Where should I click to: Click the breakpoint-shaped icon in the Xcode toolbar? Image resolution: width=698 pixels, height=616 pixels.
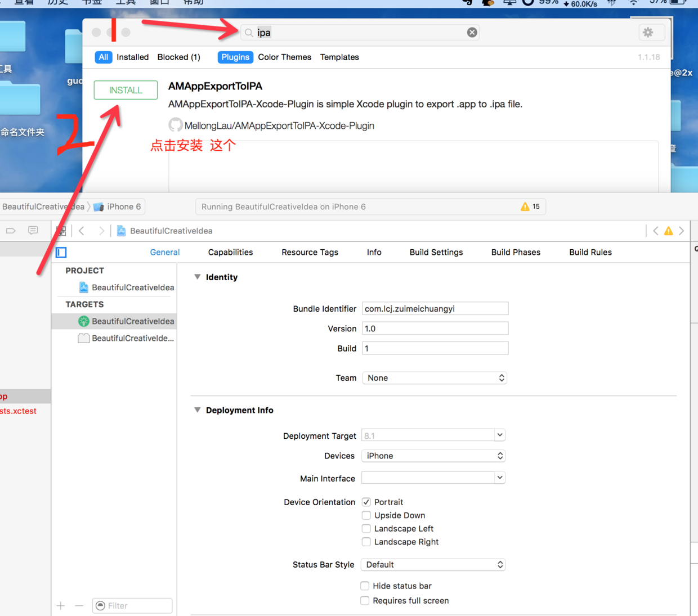point(11,231)
